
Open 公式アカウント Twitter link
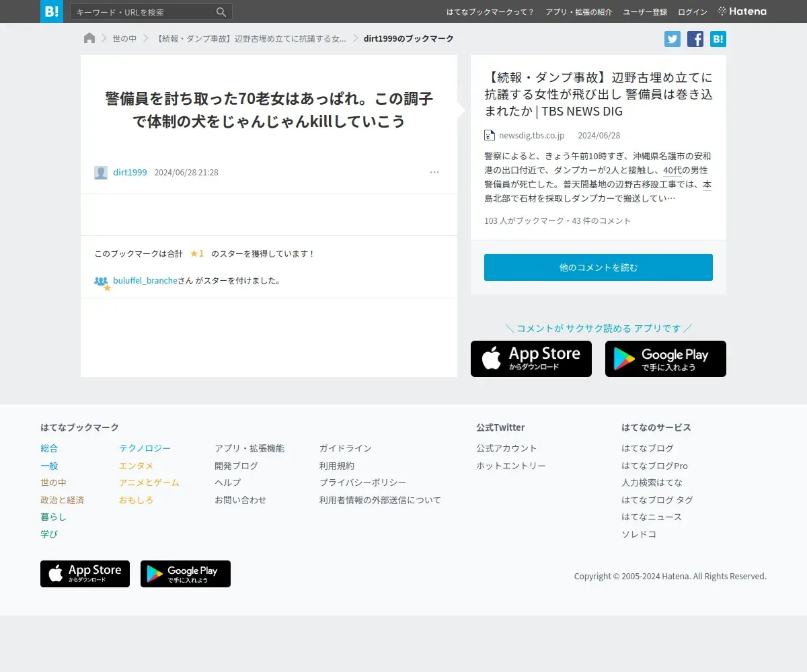click(506, 448)
